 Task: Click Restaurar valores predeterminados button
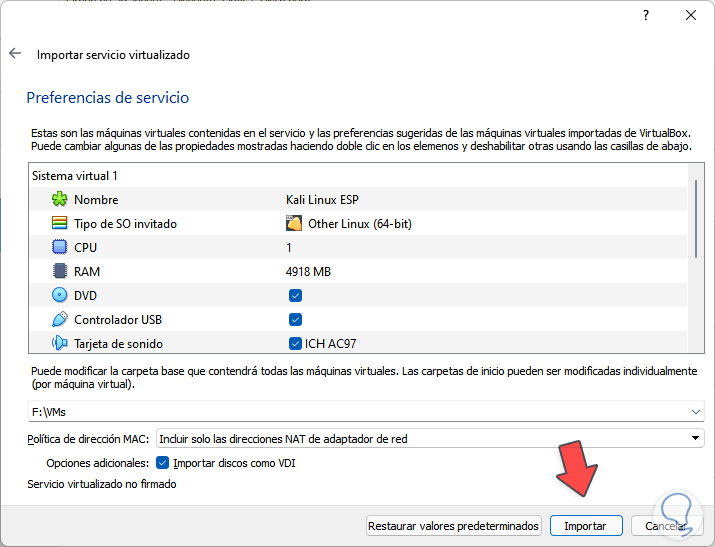click(x=453, y=526)
